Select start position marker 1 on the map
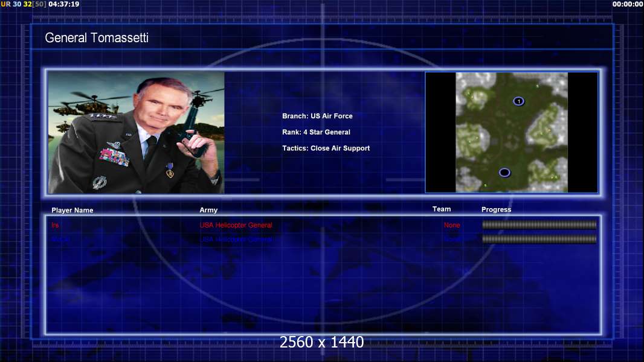Viewport: 644px width, 362px height. click(x=519, y=101)
